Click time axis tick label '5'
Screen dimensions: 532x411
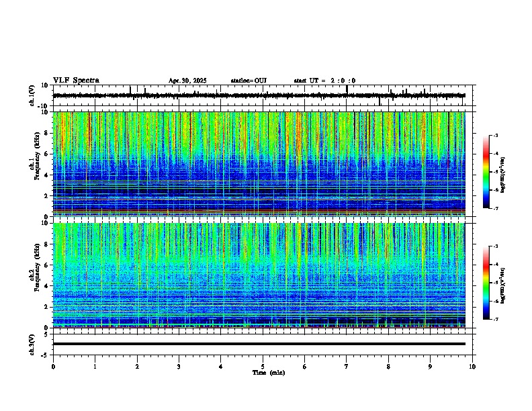click(x=263, y=367)
